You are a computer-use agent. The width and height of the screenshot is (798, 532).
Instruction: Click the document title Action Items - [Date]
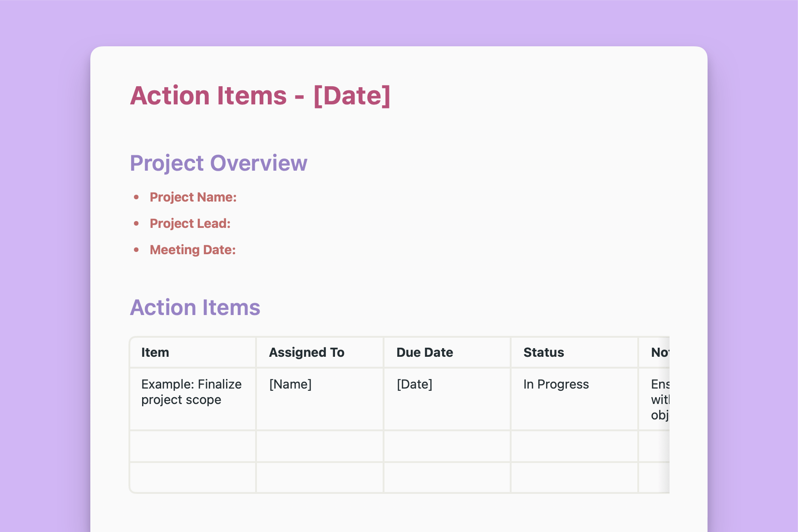260,95
